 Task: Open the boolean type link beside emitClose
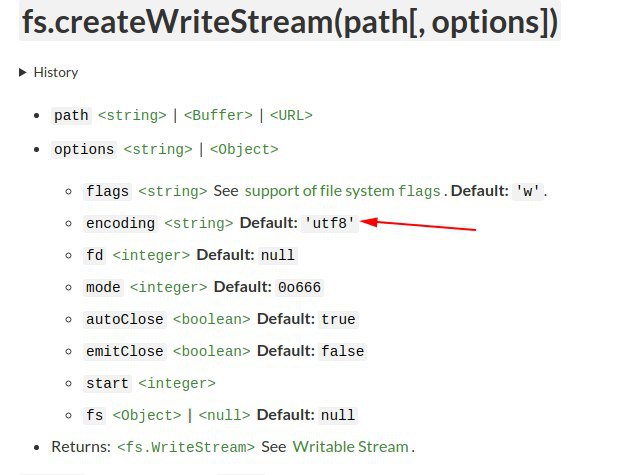(212, 351)
